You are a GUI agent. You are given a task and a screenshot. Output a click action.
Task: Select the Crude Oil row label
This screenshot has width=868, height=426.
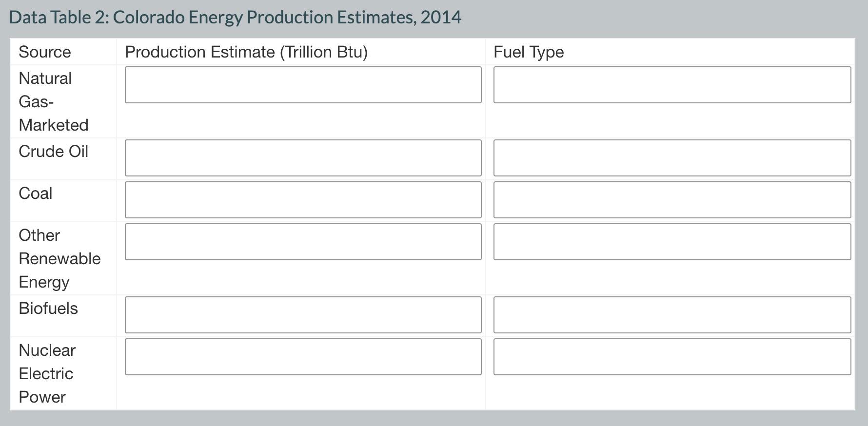pos(54,152)
